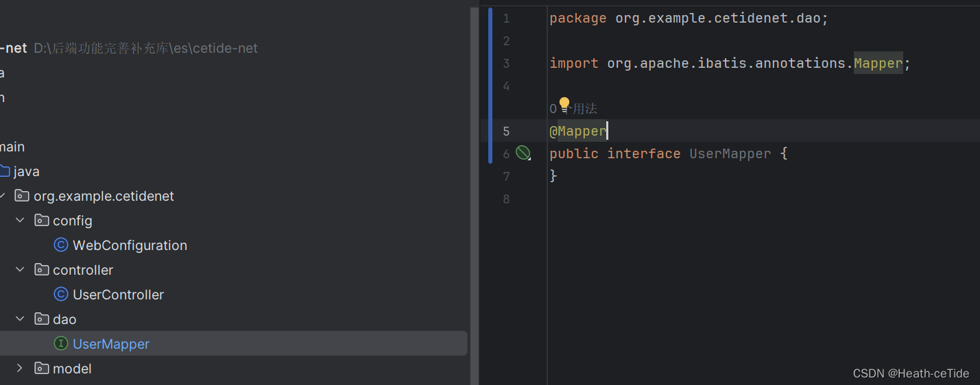
Task: Collapse the controller package node
Action: (20, 270)
